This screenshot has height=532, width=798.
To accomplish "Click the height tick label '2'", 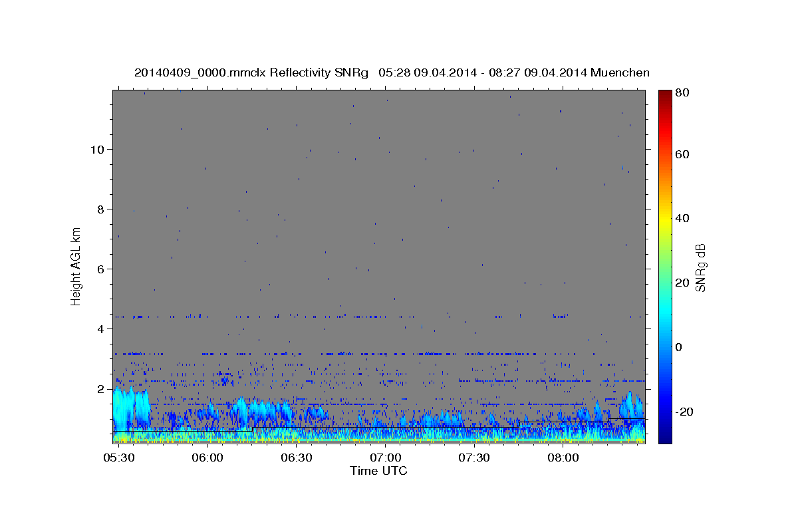I will [x=100, y=389].
